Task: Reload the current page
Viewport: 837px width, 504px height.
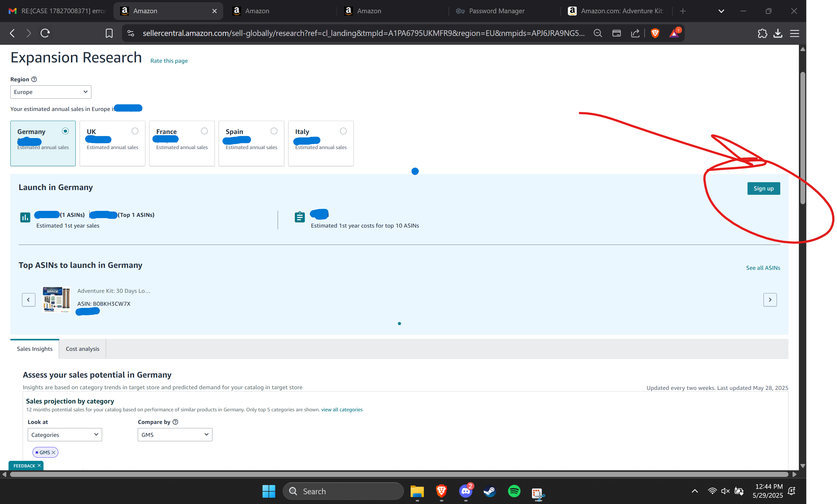Action: pos(45,33)
